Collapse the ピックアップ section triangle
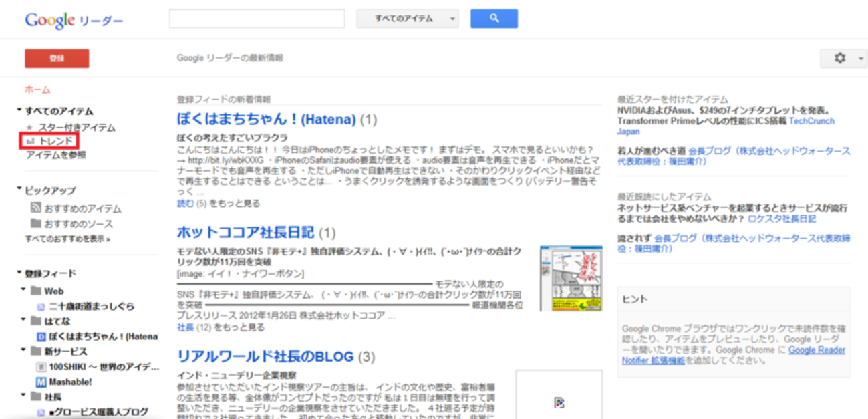This screenshot has height=419, width=868. pyautogui.click(x=20, y=190)
